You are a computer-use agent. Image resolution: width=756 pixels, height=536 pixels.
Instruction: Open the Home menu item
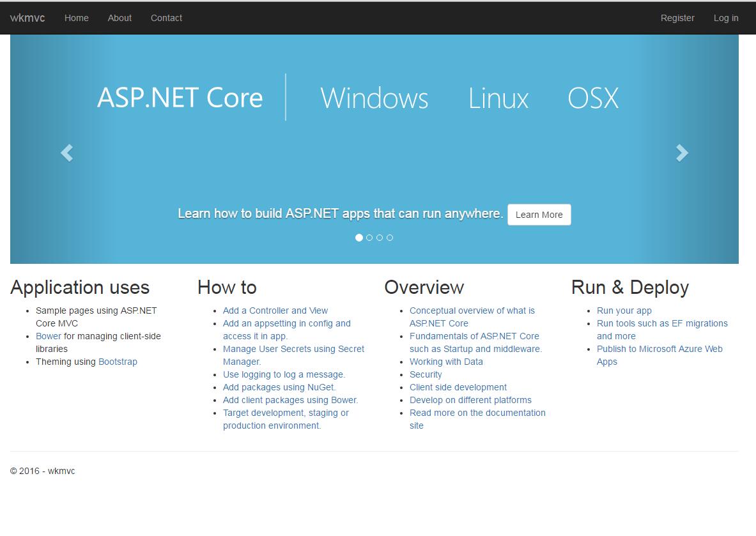pyautogui.click(x=77, y=18)
